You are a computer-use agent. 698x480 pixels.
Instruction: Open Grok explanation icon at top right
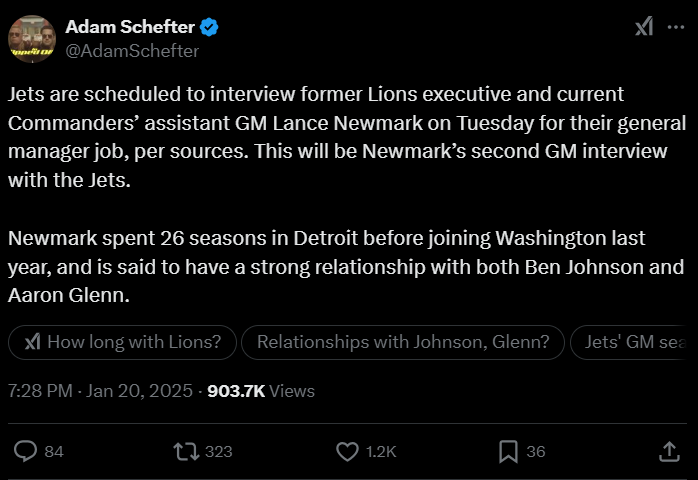pos(644,27)
